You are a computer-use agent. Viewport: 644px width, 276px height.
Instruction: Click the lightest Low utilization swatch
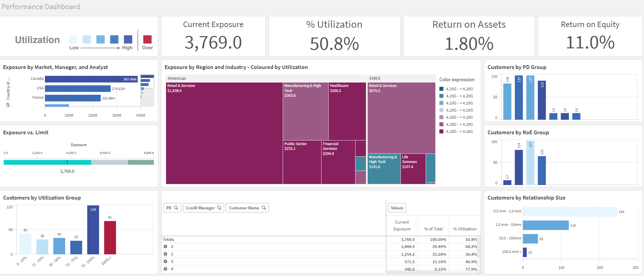(73, 39)
